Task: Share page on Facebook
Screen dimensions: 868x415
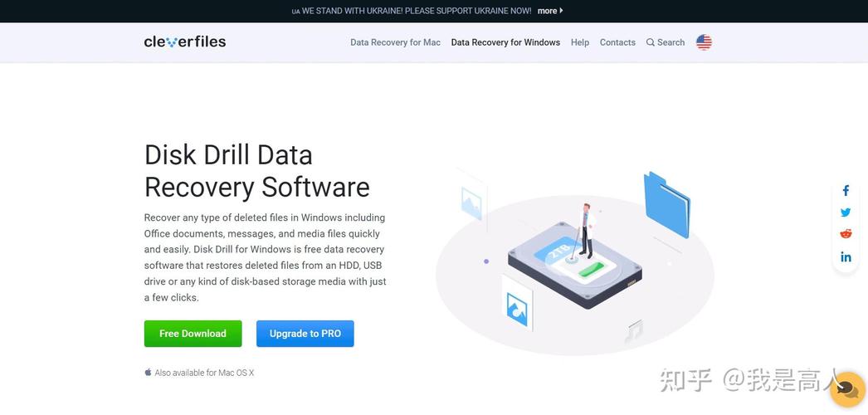Action: 846,191
